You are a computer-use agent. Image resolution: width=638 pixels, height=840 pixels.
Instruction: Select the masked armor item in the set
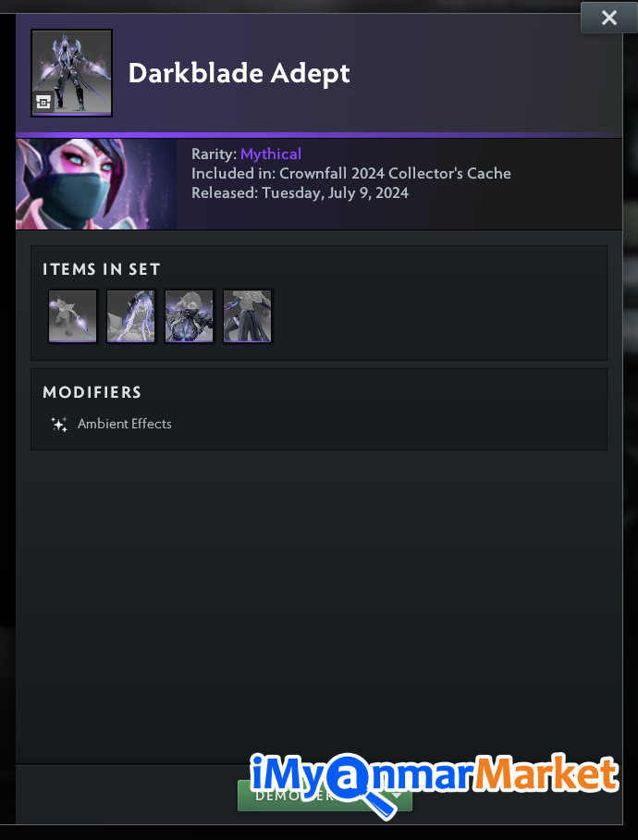point(189,315)
